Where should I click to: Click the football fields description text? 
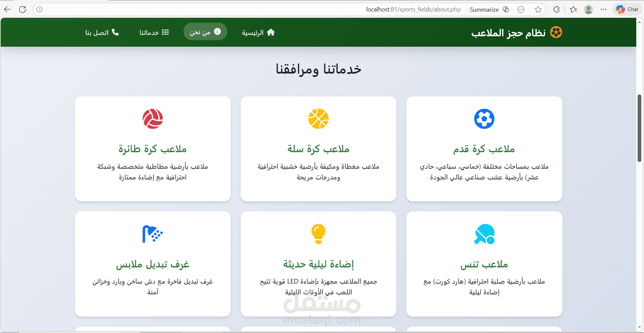484,172
